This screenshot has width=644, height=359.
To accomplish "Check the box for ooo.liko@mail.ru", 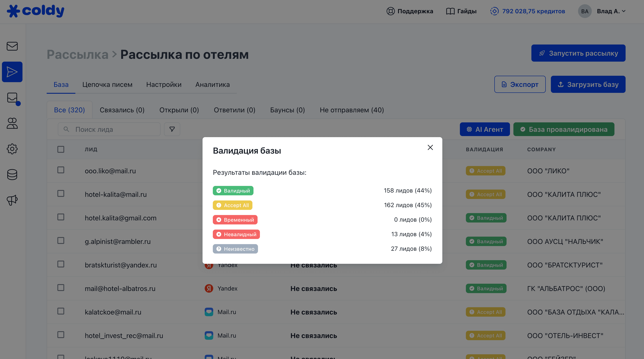I will pyautogui.click(x=61, y=170).
